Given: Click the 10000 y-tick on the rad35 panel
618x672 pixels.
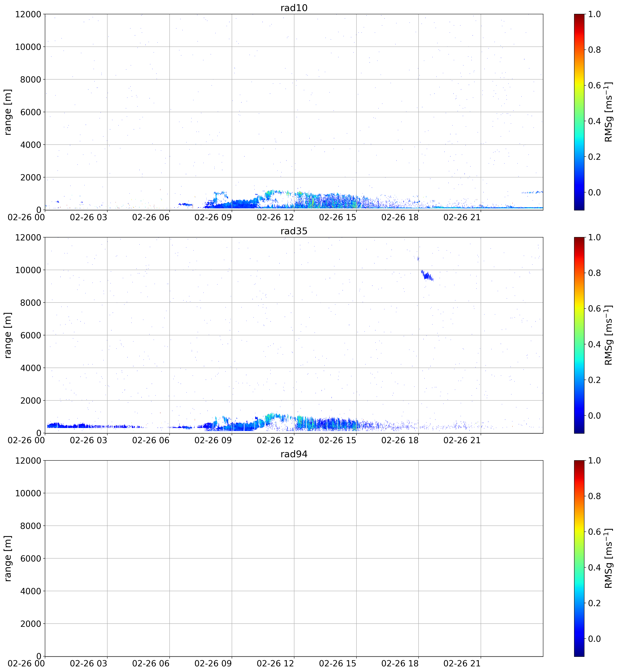Looking at the screenshot, I should point(28,270).
